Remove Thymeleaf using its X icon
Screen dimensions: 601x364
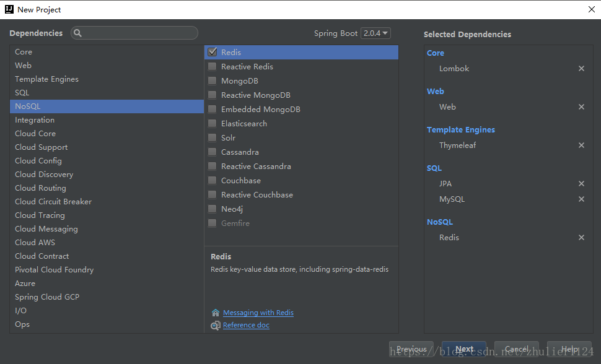pos(581,145)
